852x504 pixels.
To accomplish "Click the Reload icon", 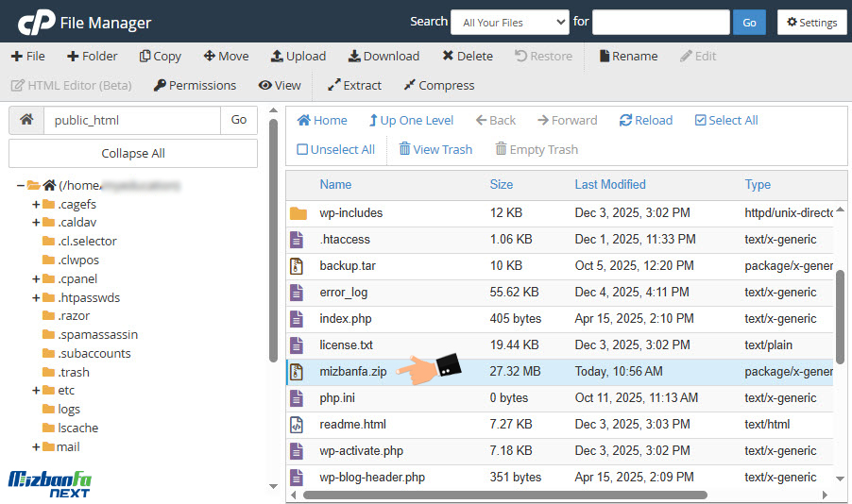I will 625,121.
